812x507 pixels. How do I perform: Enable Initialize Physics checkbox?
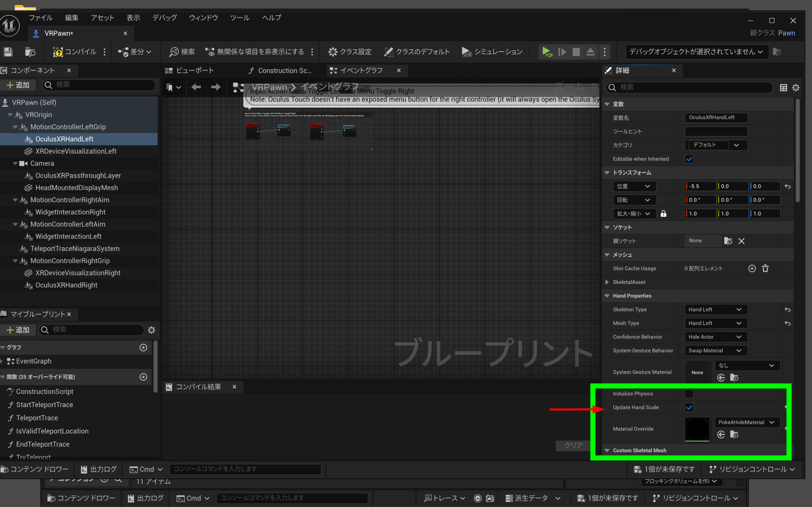tap(689, 394)
